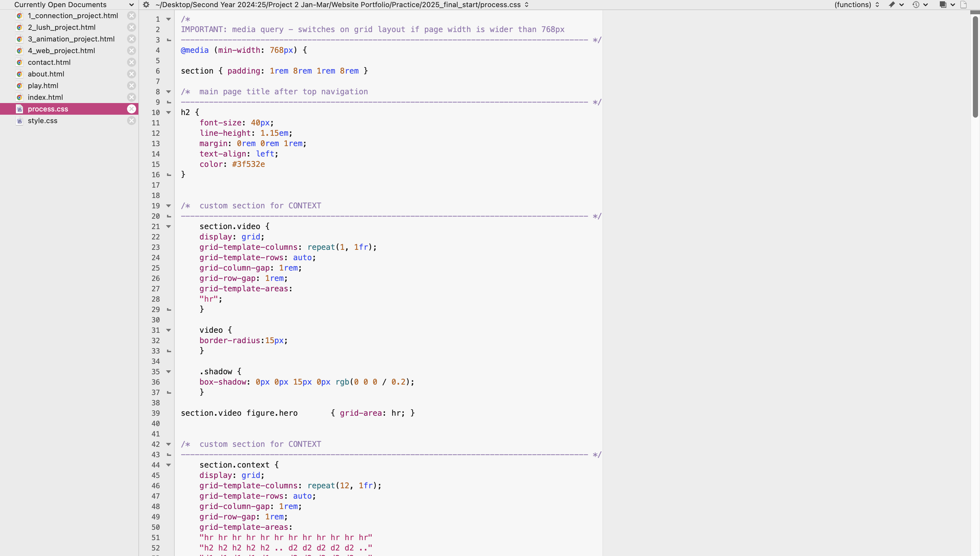Switch to about.html document
The height and width of the screenshot is (556, 980).
pos(46,74)
